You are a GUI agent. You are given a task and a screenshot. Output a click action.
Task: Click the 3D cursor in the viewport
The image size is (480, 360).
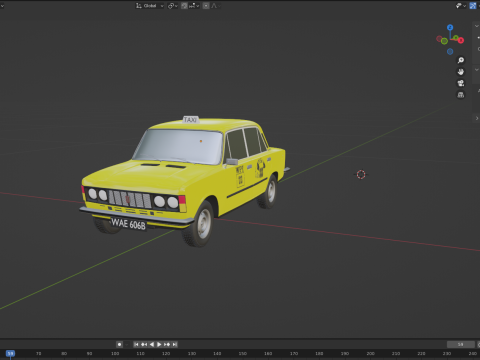[x=361, y=174]
